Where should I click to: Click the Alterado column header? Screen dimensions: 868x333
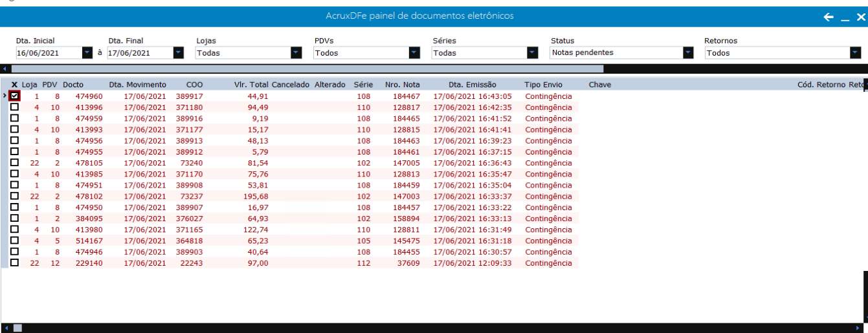330,85
